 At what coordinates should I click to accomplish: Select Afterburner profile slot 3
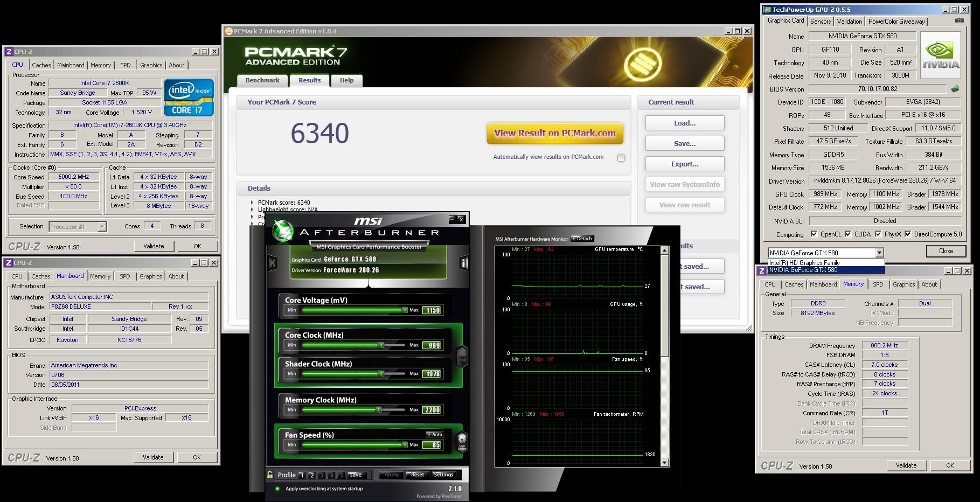[x=322, y=475]
